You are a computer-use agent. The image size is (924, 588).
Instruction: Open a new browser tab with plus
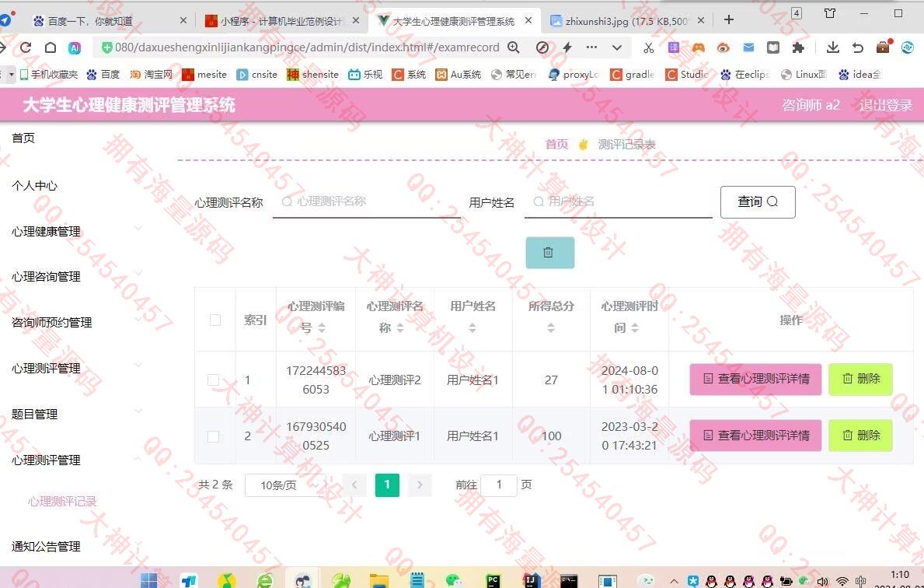point(729,20)
